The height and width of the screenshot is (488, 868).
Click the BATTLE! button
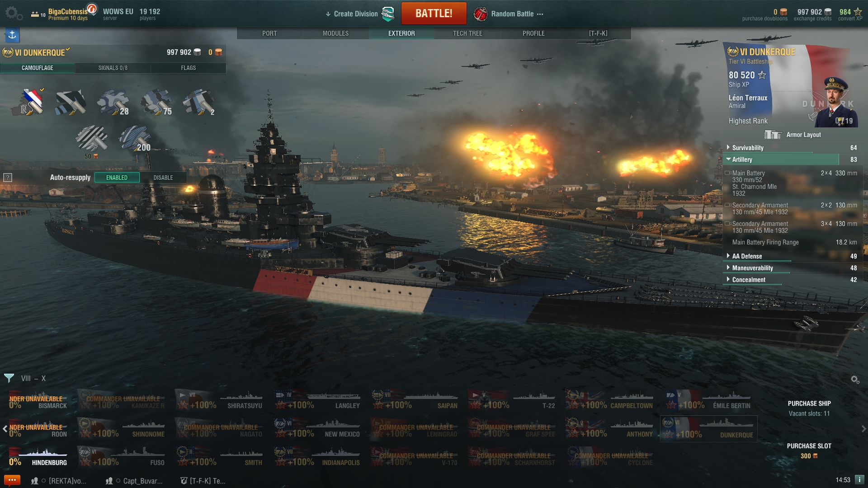point(434,14)
